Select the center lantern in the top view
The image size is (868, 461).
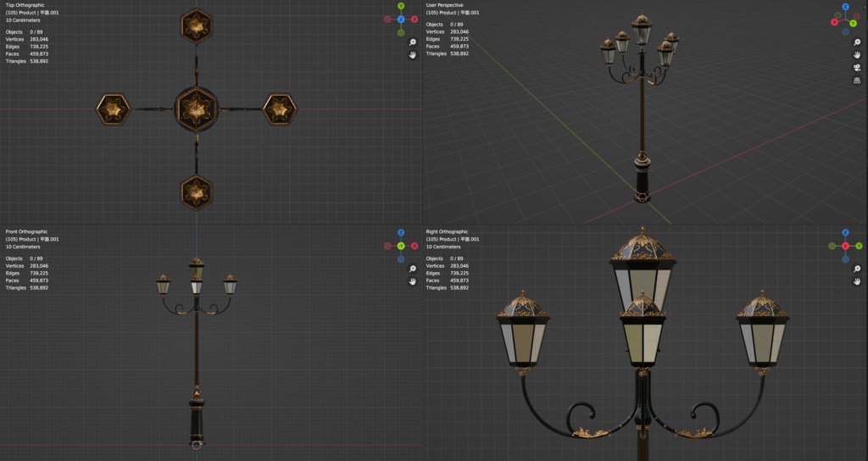pyautogui.click(x=197, y=109)
